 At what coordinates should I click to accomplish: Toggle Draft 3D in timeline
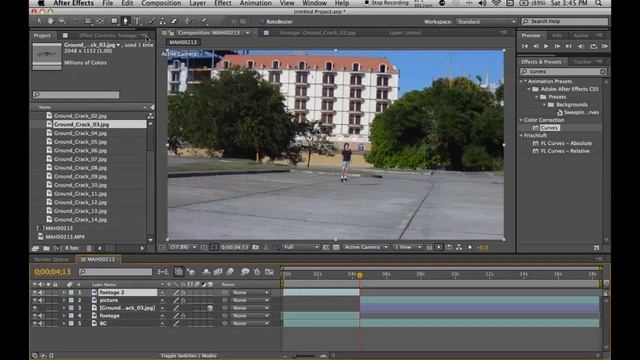pos(191,271)
